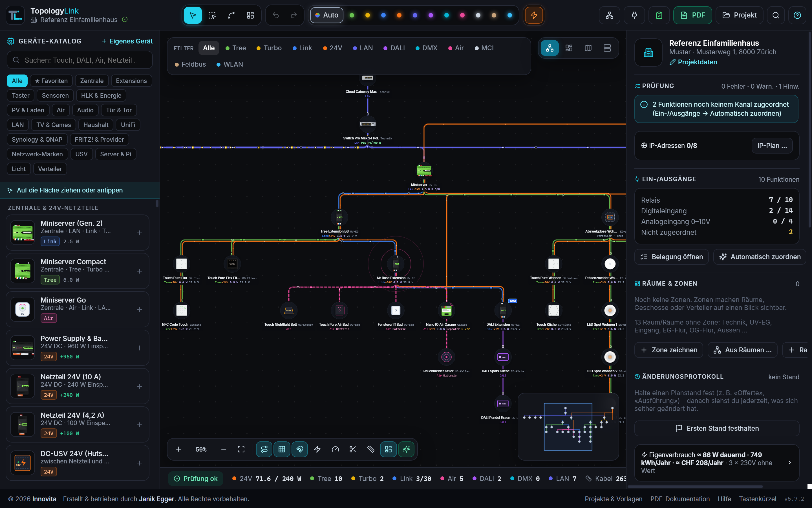Image resolution: width=812 pixels, height=508 pixels.
Task: Click the orange lightning bolt button
Action: [x=534, y=16]
